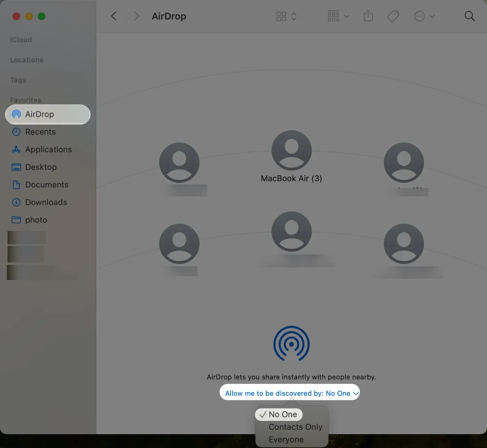Click the yellow minimize button
Viewport: 487px width, 448px height.
click(29, 16)
